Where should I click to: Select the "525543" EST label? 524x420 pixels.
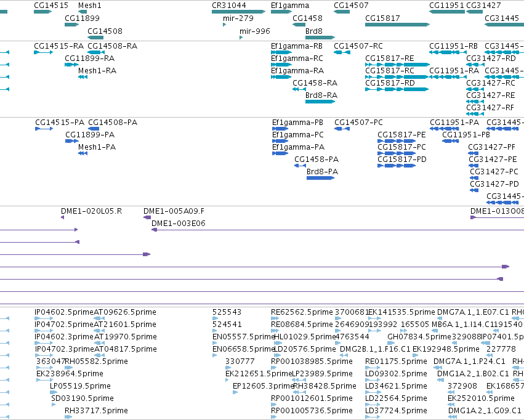point(227,312)
